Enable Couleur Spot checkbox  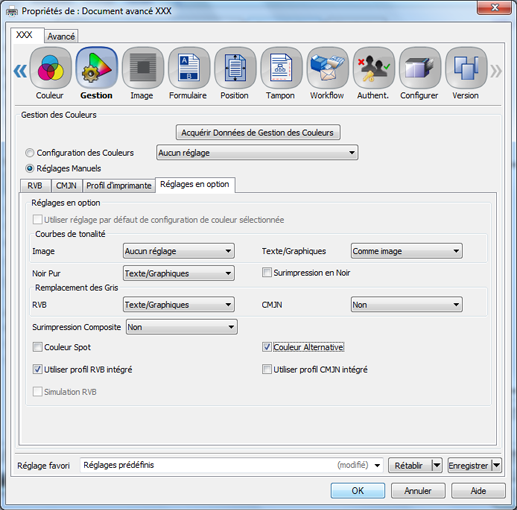point(37,347)
